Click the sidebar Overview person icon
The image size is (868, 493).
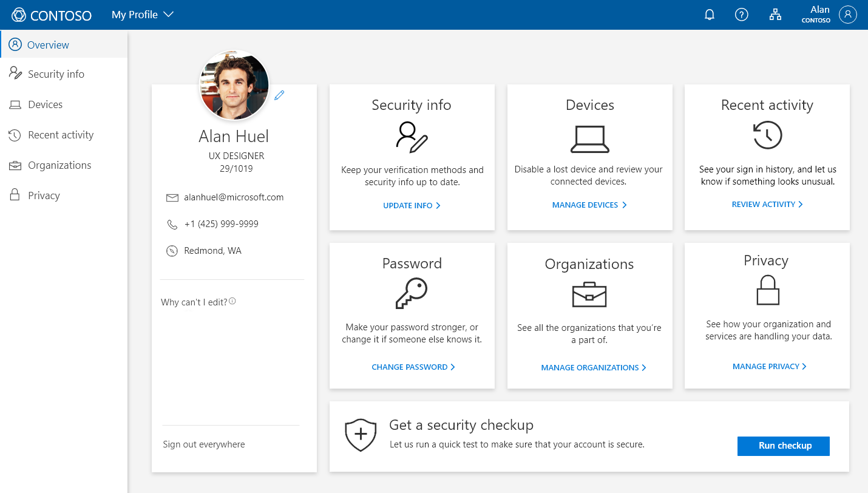point(15,44)
